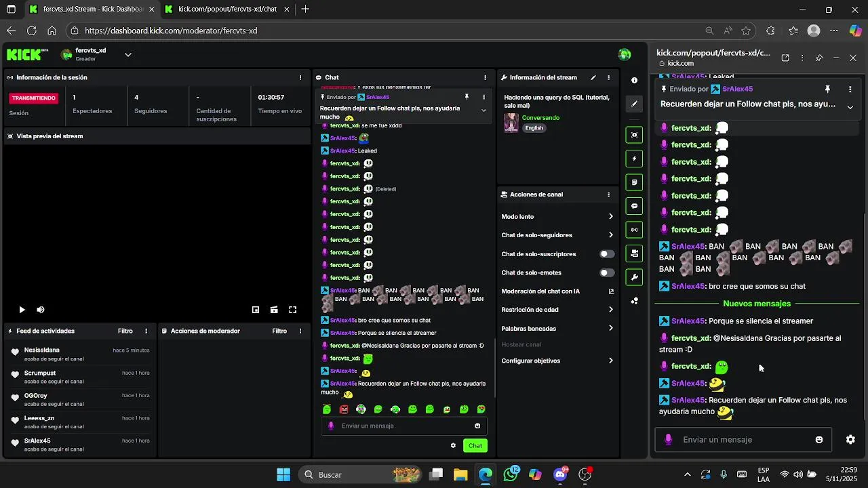The height and width of the screenshot is (488, 868).
Task: Click OGOroy in activity feed
Action: click(36, 395)
